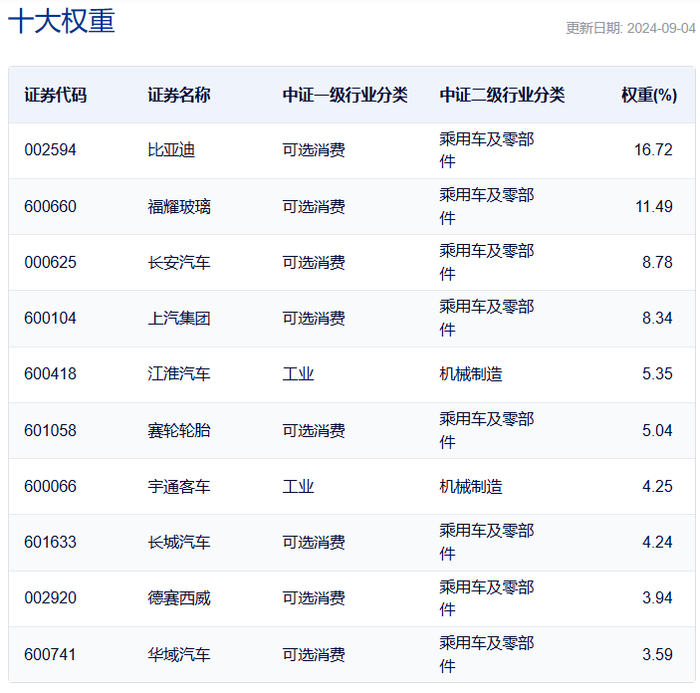Click weight value 8.34

pos(658,318)
